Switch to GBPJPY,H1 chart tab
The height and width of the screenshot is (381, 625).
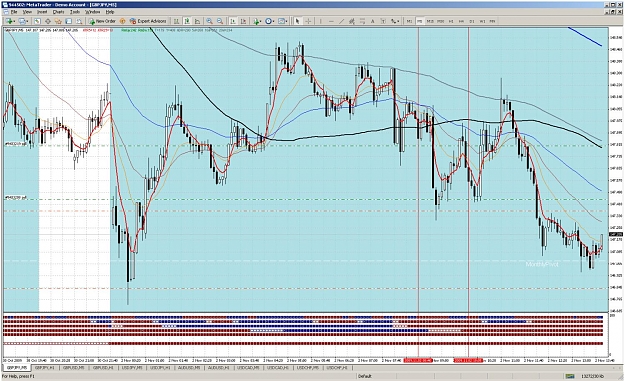coord(45,368)
